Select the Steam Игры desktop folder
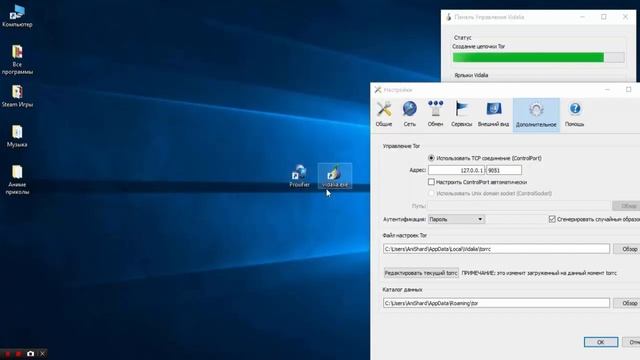This screenshot has height=360, width=640. click(17, 96)
